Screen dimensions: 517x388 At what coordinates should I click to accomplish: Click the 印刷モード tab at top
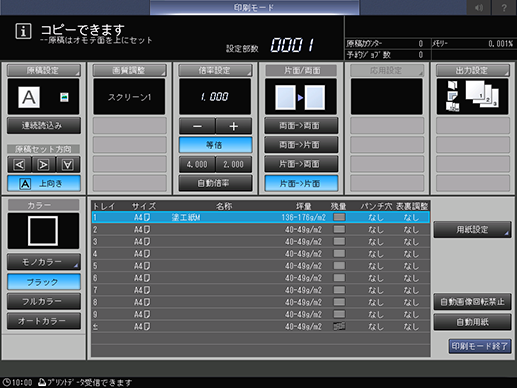[254, 7]
